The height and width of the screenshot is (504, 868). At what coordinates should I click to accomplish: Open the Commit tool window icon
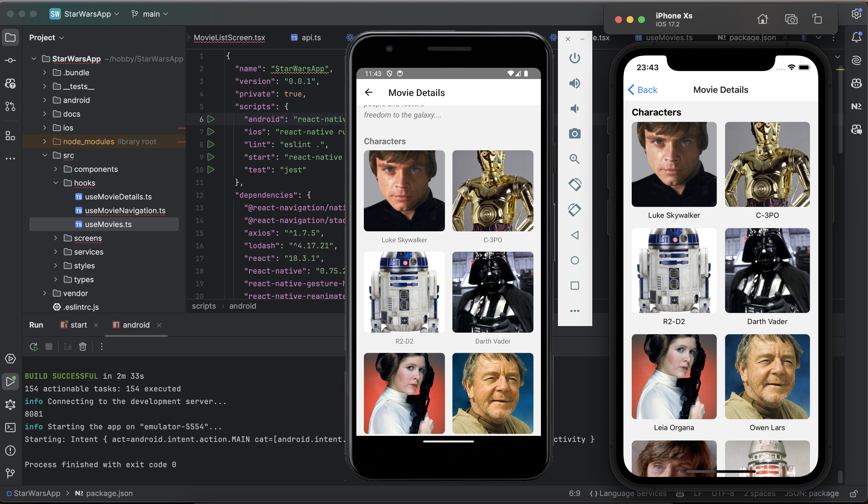pyautogui.click(x=10, y=60)
